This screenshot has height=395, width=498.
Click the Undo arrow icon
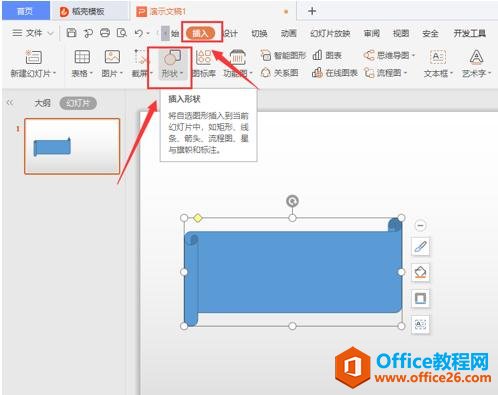coord(139,33)
